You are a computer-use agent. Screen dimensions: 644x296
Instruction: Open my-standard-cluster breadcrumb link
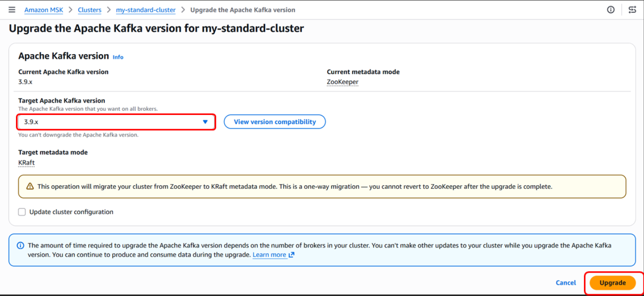pos(145,10)
